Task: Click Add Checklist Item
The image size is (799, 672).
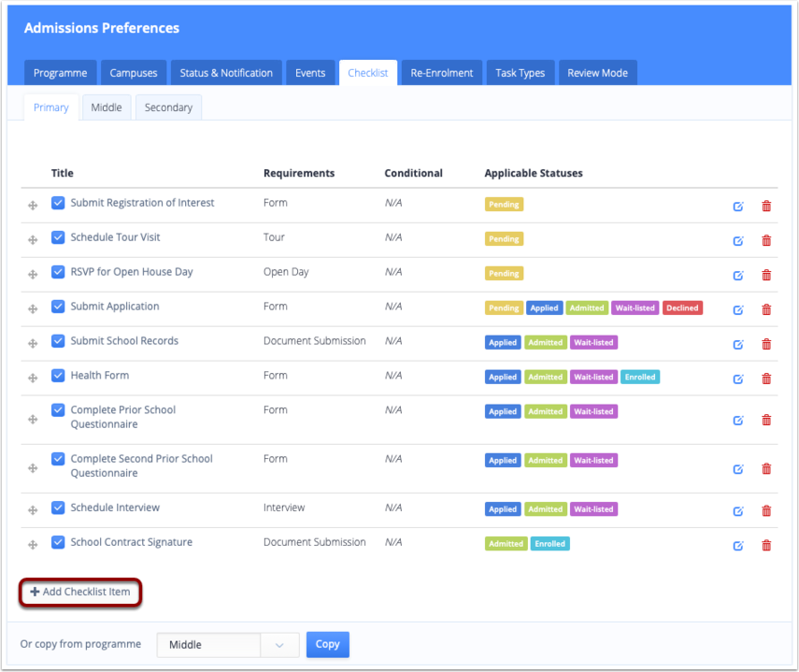Action: click(80, 592)
